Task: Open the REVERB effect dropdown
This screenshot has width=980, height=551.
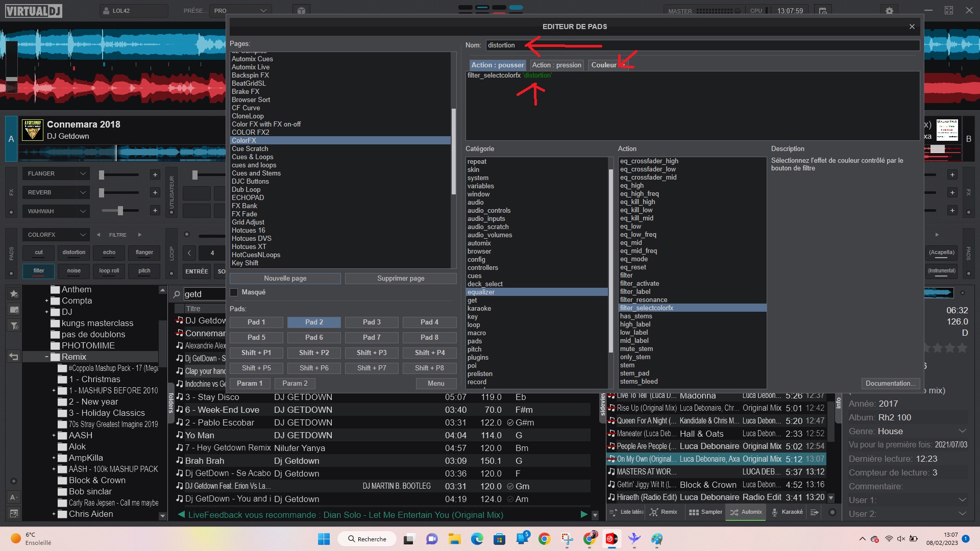Action: [83, 193]
